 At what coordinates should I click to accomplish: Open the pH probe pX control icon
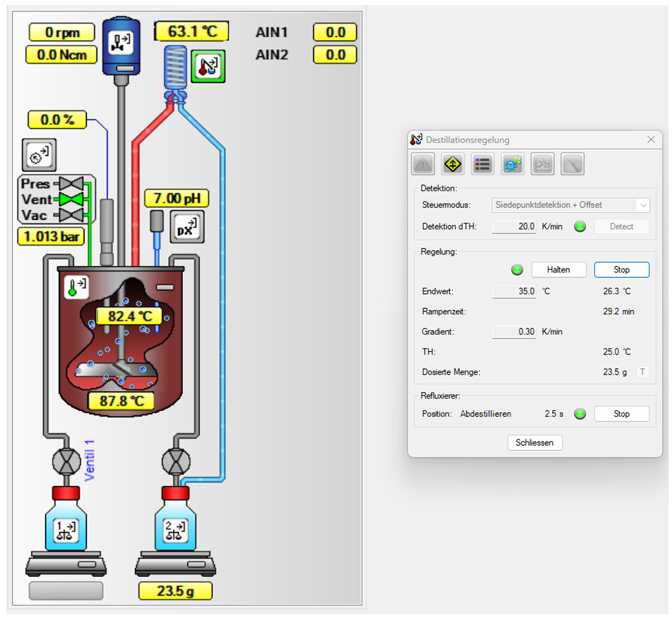187,227
